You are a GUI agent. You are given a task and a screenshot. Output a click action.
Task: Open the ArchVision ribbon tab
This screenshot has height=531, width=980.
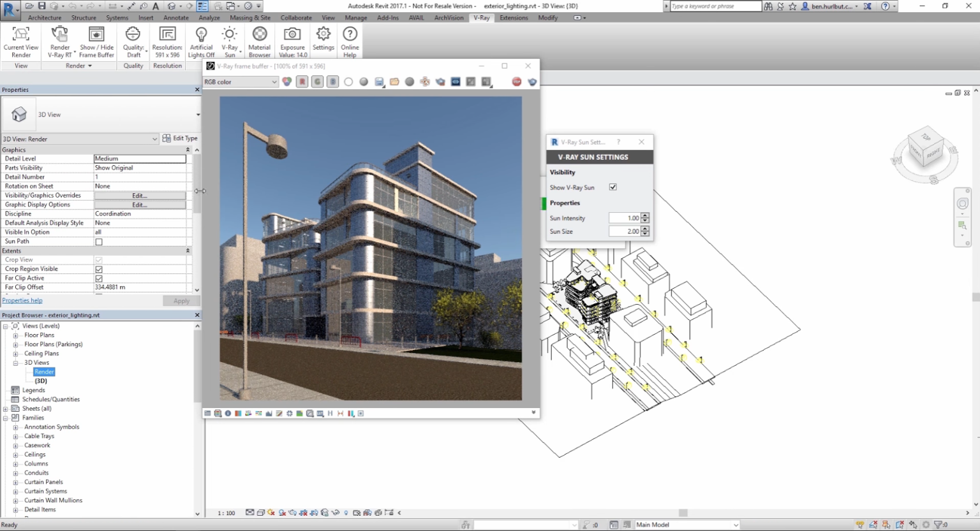coord(449,18)
